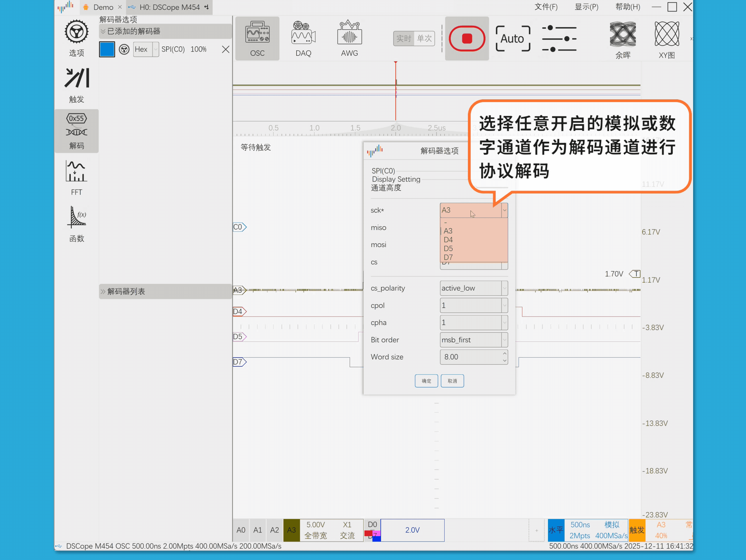Open SPI decoder settings gear icon
Image resolution: width=746 pixels, height=560 pixels.
(124, 50)
